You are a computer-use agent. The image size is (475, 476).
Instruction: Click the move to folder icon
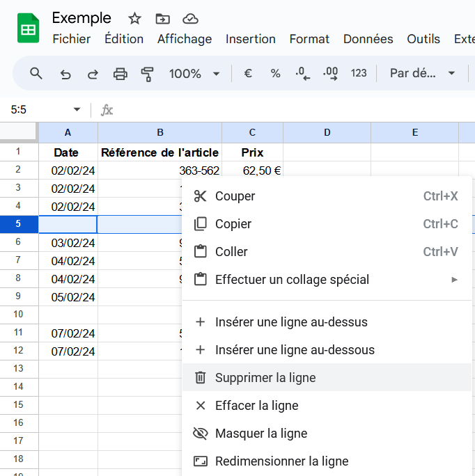[162, 19]
